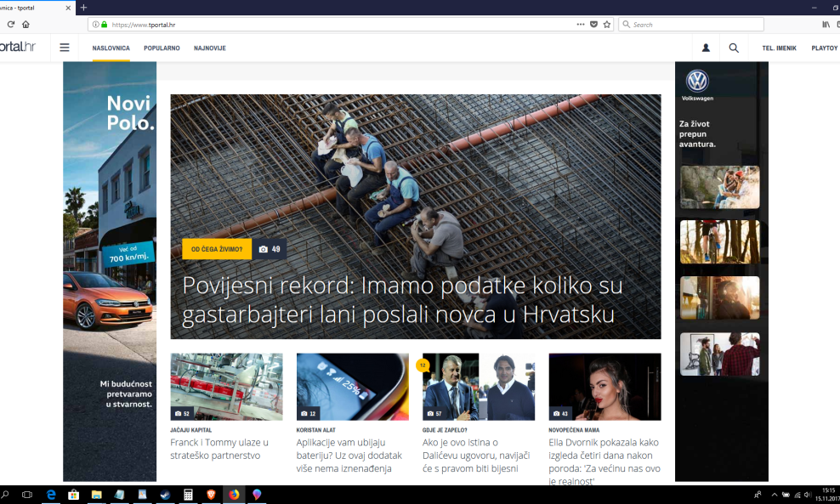This screenshot has height=504, width=840.
Task: Open the site info icon in address bar
Action: [95, 25]
